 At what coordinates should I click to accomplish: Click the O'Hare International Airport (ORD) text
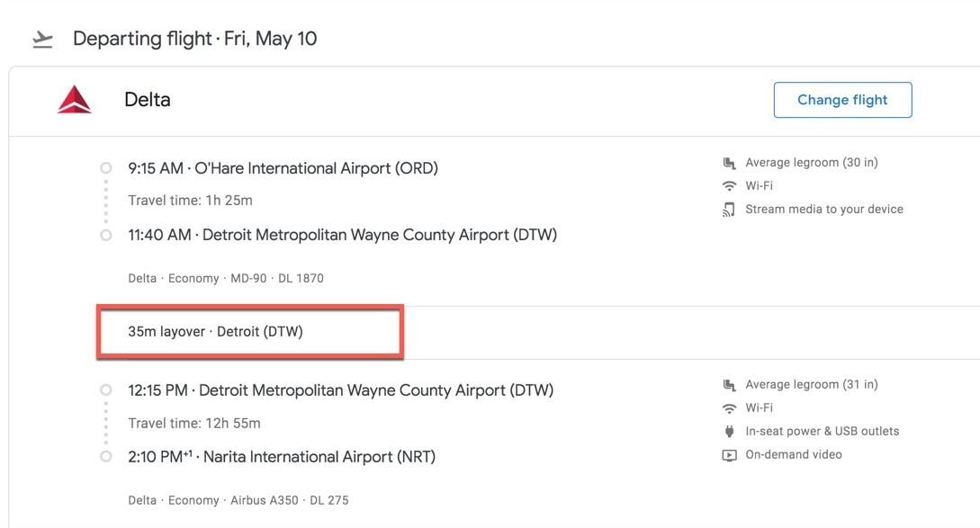[x=316, y=168]
